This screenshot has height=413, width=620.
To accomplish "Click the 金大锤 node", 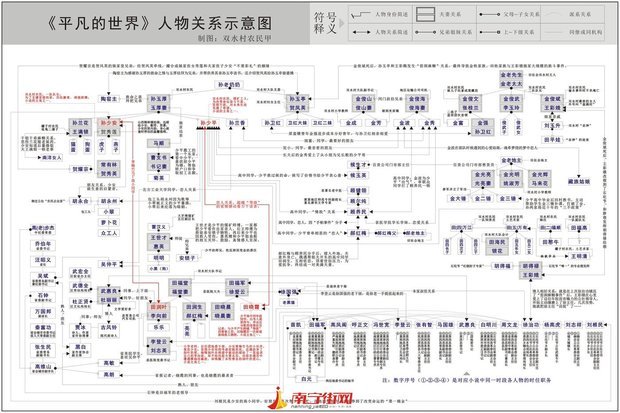I will (458, 199).
